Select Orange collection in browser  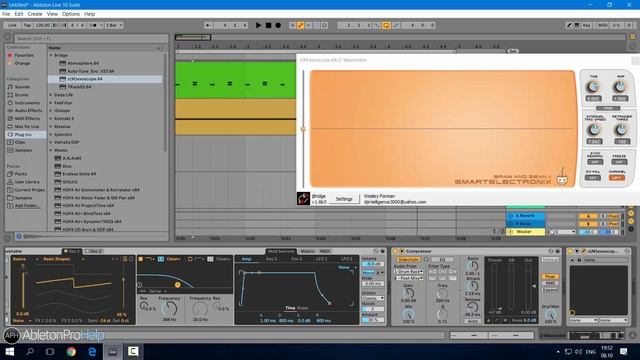tap(22, 63)
